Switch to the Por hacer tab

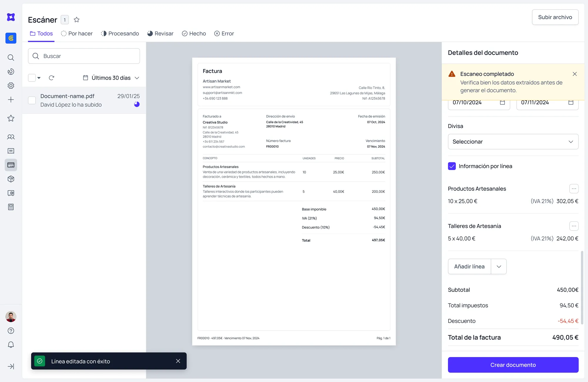point(77,34)
